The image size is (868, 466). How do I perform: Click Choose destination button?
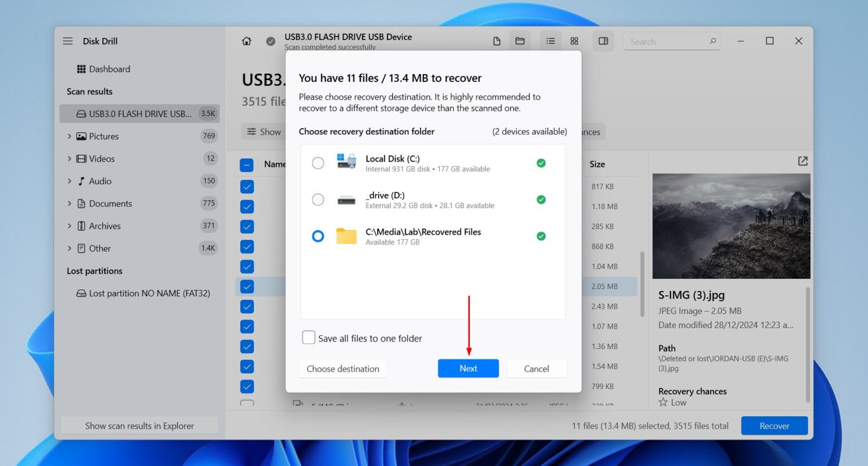pos(342,368)
